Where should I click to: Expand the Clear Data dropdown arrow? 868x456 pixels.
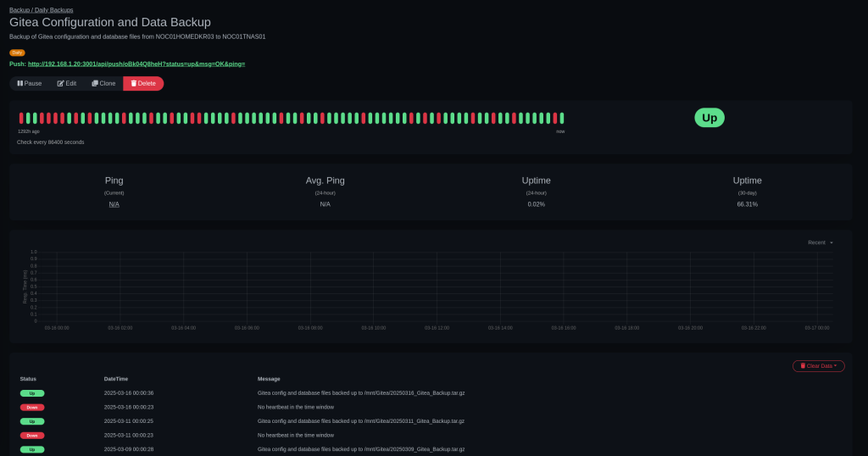click(836, 366)
